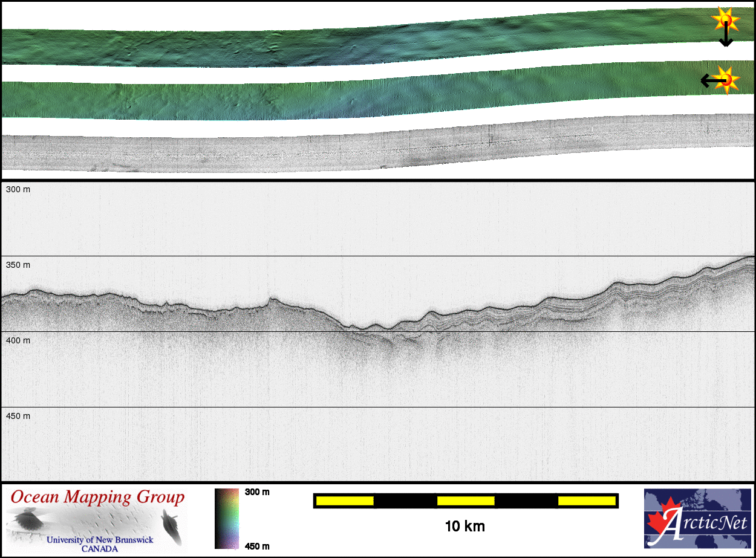
Task: Click the rightmost yellow scale bar segment
Action: coord(587,501)
